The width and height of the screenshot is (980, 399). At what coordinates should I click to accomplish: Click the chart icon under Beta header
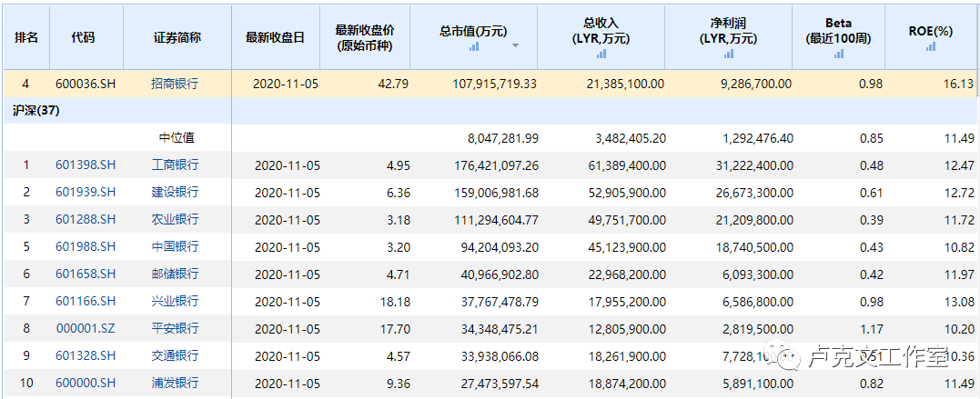coord(838,54)
